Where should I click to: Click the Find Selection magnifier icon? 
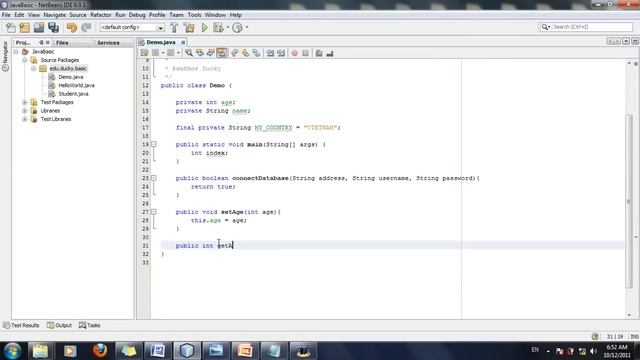point(189,53)
